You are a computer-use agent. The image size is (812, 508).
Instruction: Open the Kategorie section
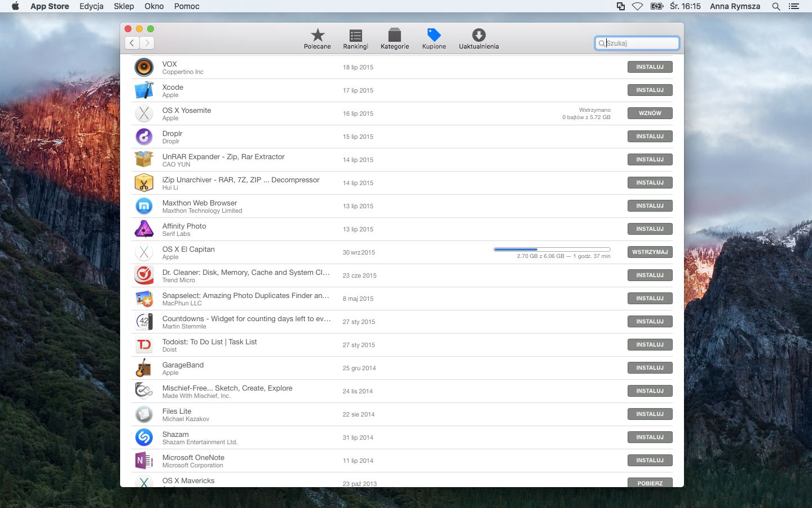tap(395, 38)
